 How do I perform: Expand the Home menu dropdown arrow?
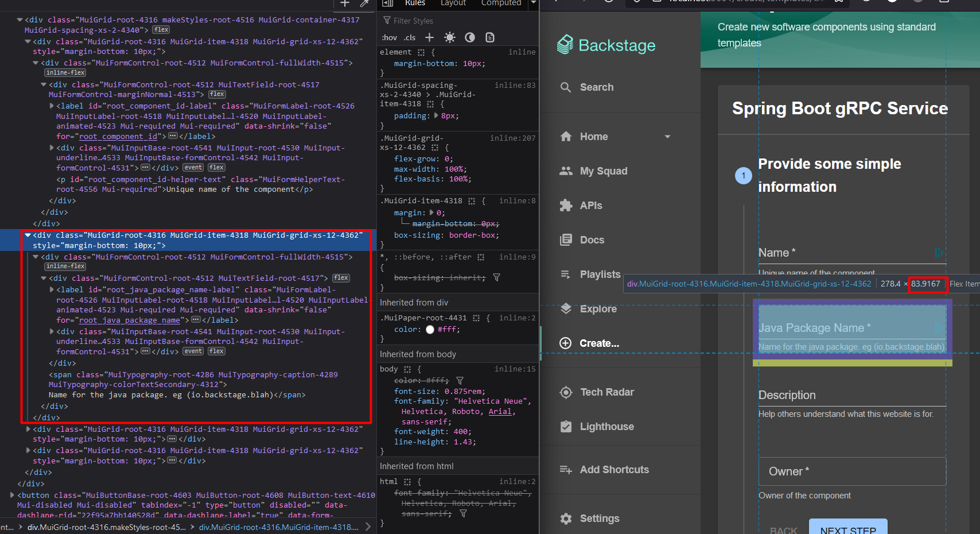667,137
